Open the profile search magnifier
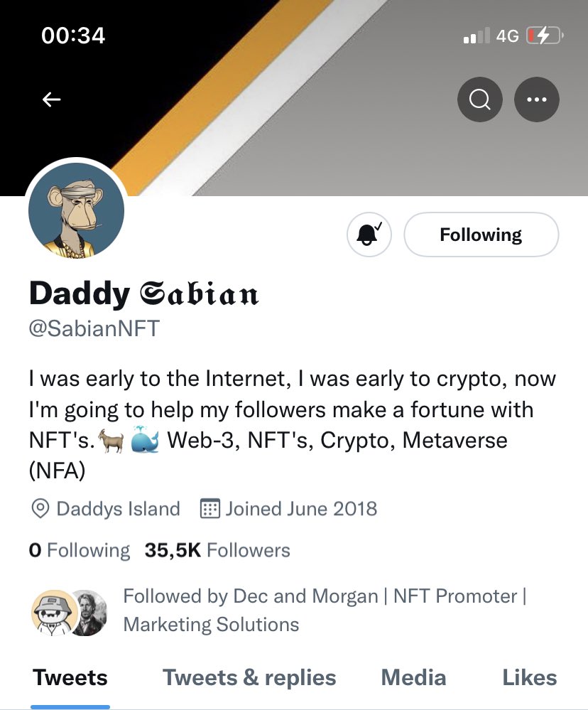The image size is (588, 710). point(480,99)
